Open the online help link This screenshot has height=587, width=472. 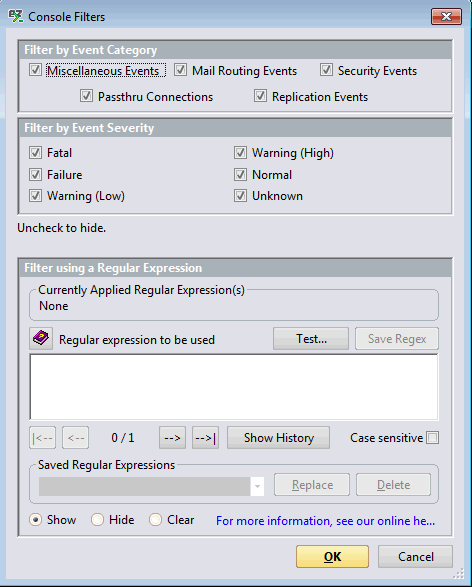pos(325,521)
